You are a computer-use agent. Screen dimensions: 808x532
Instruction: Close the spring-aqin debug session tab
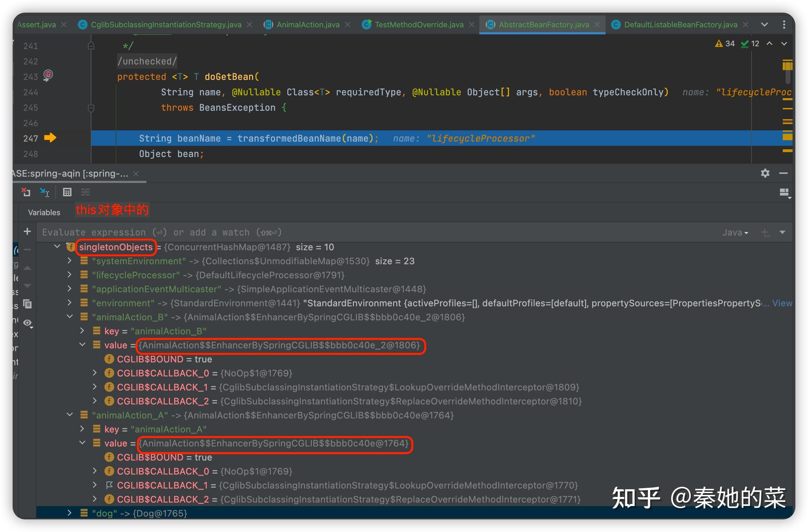tap(136, 173)
